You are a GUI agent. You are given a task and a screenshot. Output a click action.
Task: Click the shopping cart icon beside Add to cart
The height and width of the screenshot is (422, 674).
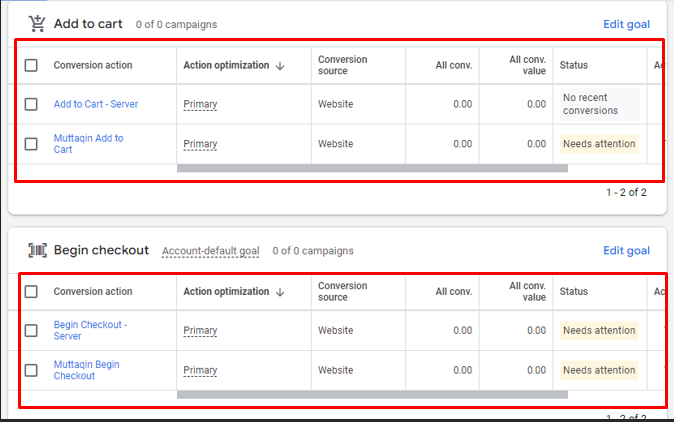37,23
